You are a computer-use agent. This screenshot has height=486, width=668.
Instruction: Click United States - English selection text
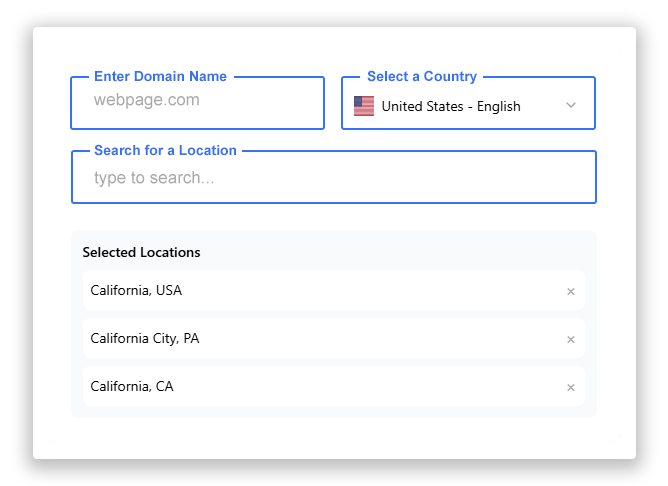click(451, 106)
